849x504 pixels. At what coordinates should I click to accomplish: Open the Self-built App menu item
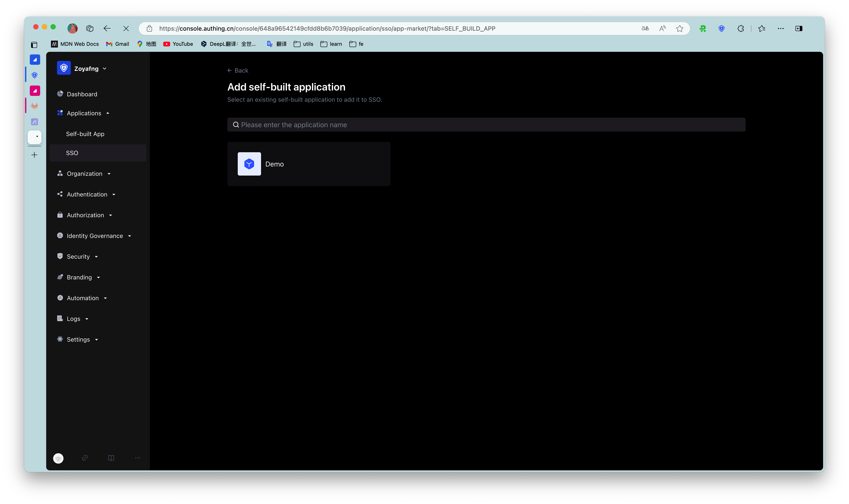85,134
